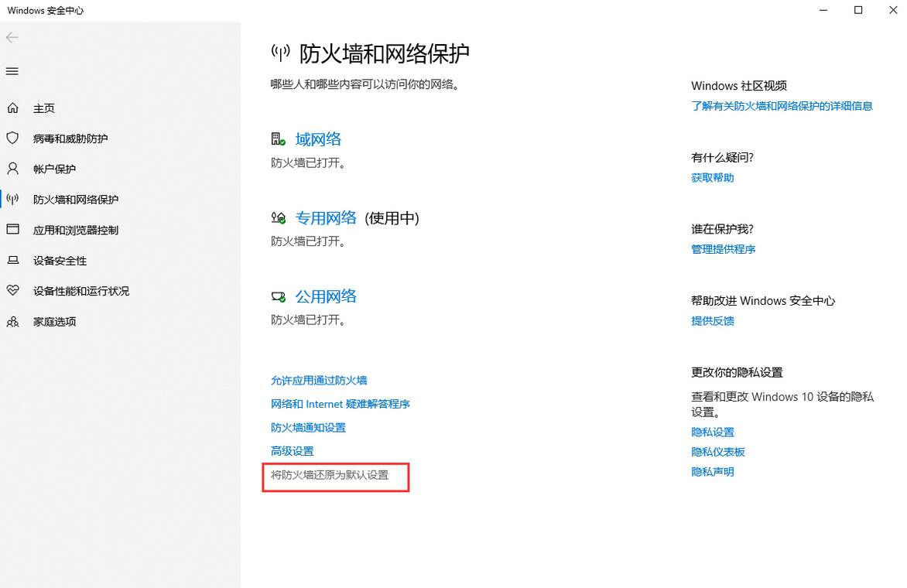Click the back arrow icon
Viewport: 907px width, 588px height.
(x=12, y=38)
